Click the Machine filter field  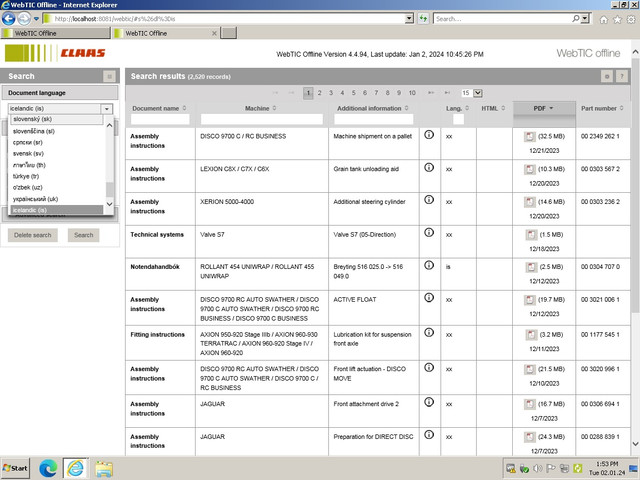pos(262,119)
